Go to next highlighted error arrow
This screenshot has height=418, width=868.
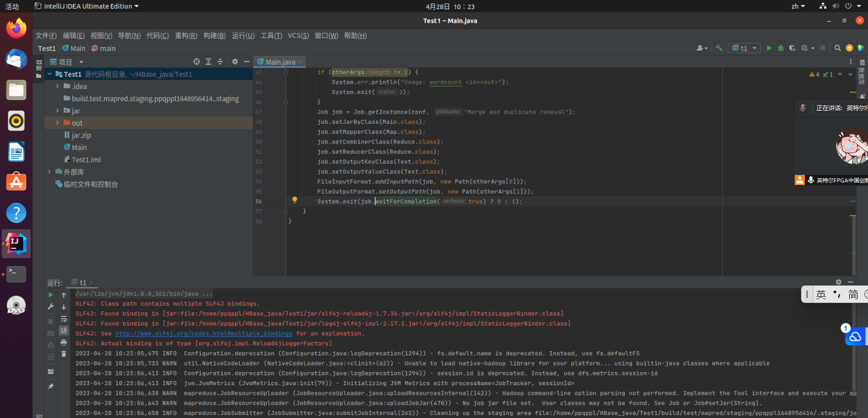pos(850,74)
